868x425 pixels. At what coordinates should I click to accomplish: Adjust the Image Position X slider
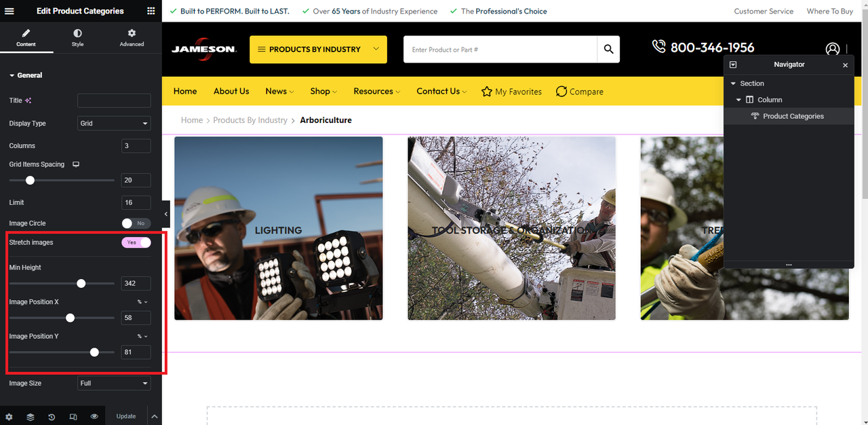(x=70, y=318)
